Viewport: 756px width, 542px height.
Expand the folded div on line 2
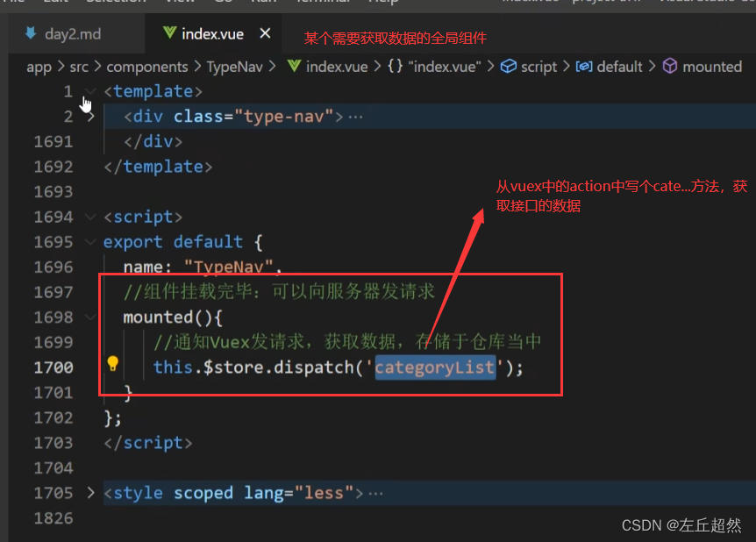(90, 117)
